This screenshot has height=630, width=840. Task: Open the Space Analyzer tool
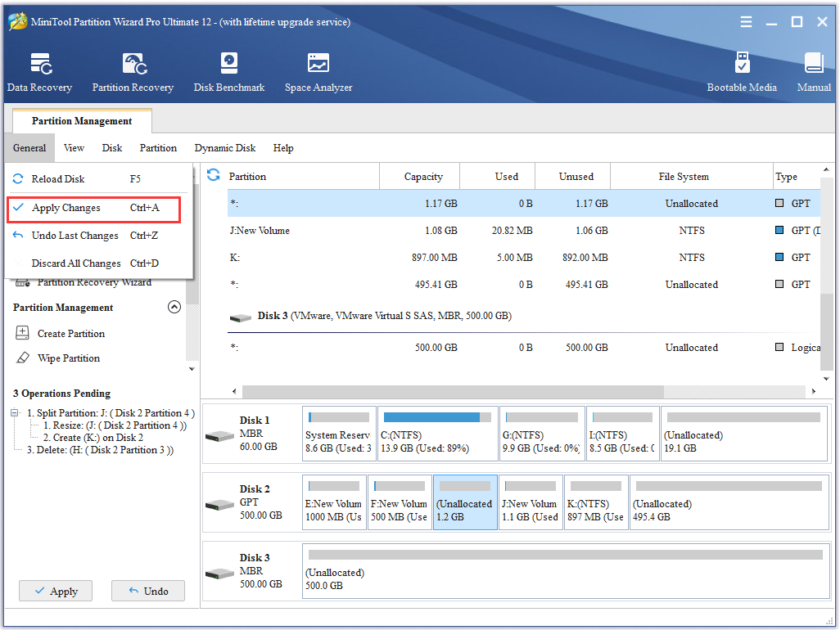click(318, 72)
